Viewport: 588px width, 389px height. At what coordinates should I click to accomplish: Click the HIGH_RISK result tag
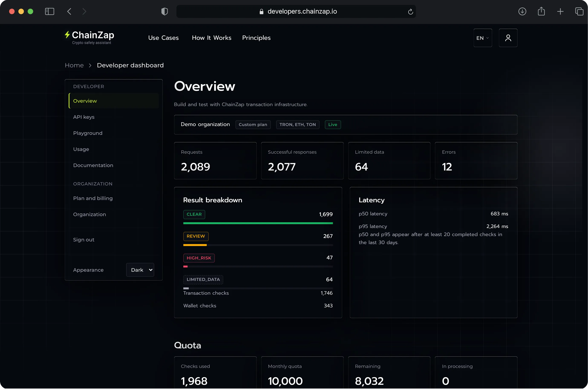coord(199,258)
